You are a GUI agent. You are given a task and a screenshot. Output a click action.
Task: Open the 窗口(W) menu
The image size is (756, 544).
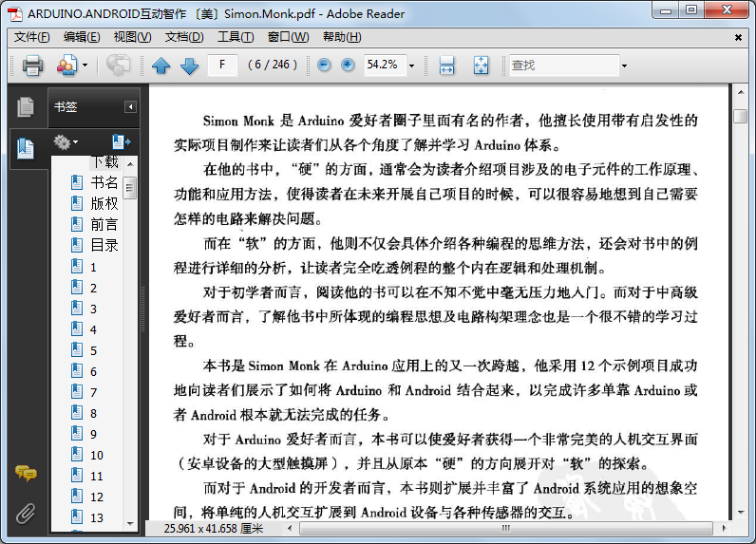(x=289, y=37)
